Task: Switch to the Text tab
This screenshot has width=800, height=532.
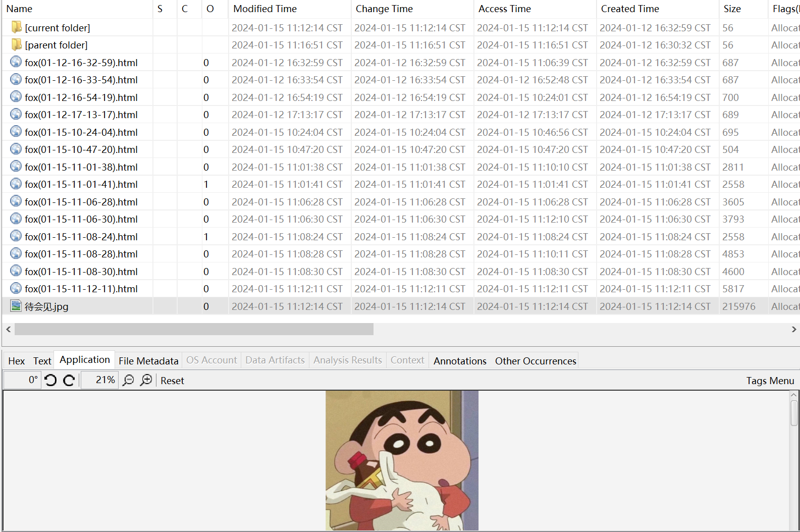Action: pyautogui.click(x=42, y=361)
